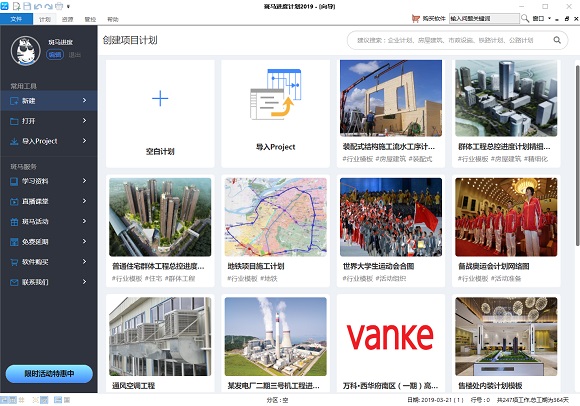This screenshot has width=580, height=406.
Task: Click the vertical scrollbar of template list
Action: pos(577,155)
